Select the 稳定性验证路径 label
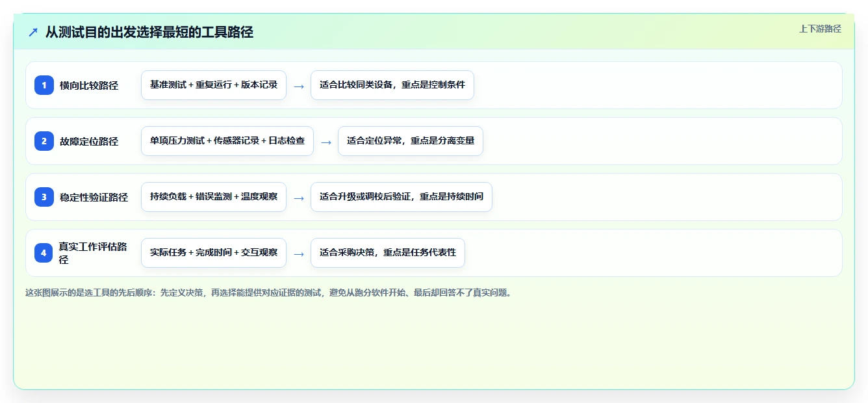The height and width of the screenshot is (403, 868). point(94,197)
